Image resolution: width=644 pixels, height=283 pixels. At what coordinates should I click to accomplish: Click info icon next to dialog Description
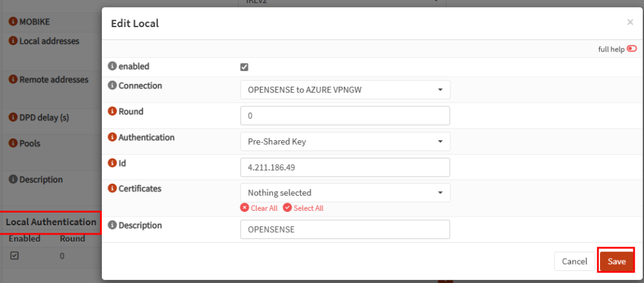(112, 225)
